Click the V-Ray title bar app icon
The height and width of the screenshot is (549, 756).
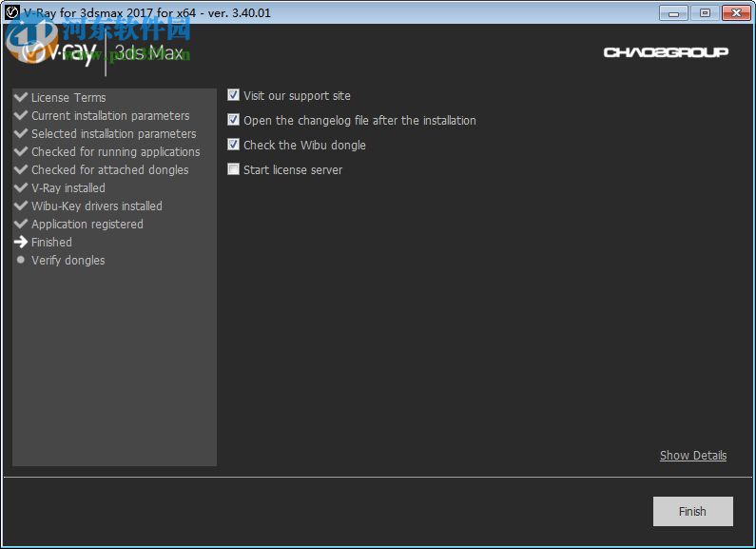[11, 12]
